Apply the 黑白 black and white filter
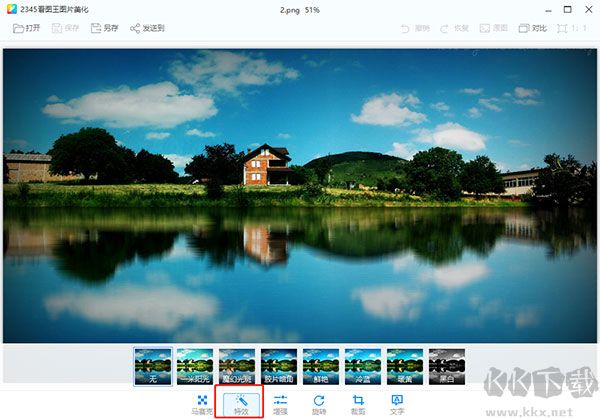 click(x=447, y=366)
